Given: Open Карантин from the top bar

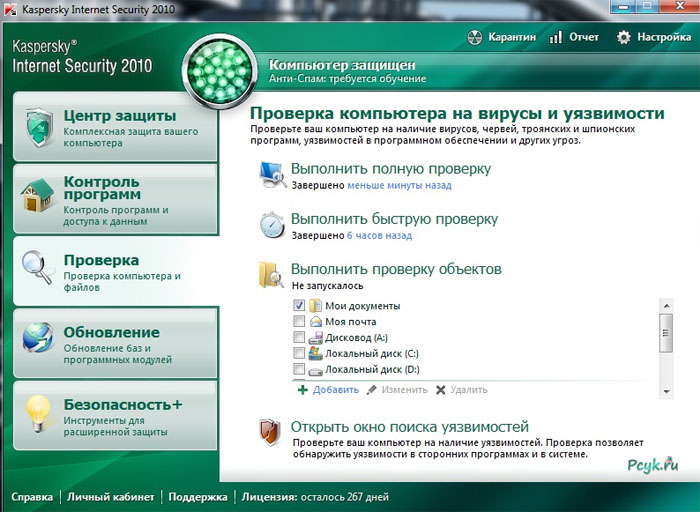Looking at the screenshot, I should [x=512, y=37].
